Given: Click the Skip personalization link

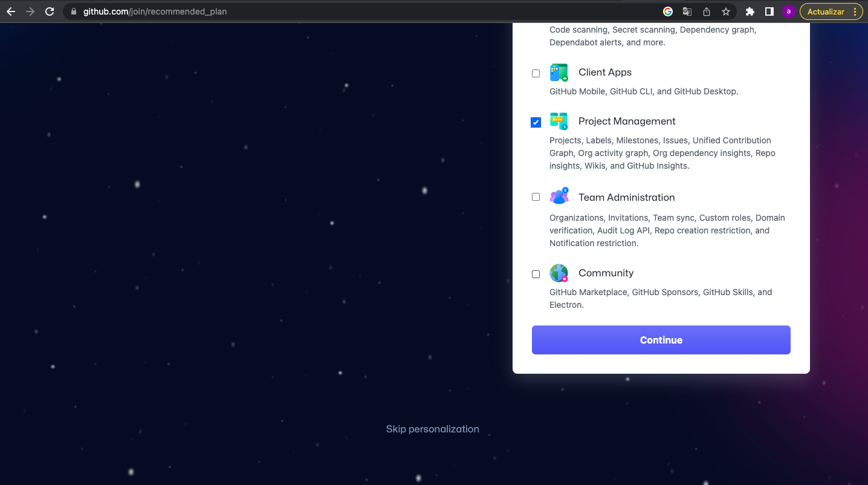Looking at the screenshot, I should tap(432, 429).
